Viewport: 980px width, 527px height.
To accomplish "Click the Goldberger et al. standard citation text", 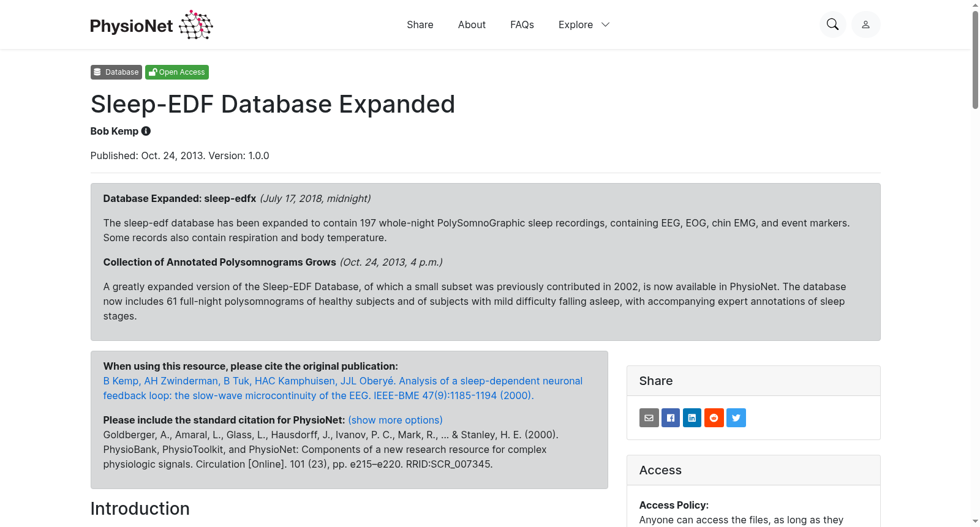I will (331, 449).
